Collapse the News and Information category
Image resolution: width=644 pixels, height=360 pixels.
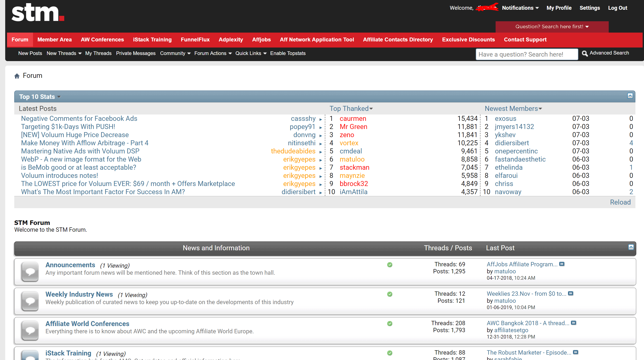(631, 247)
